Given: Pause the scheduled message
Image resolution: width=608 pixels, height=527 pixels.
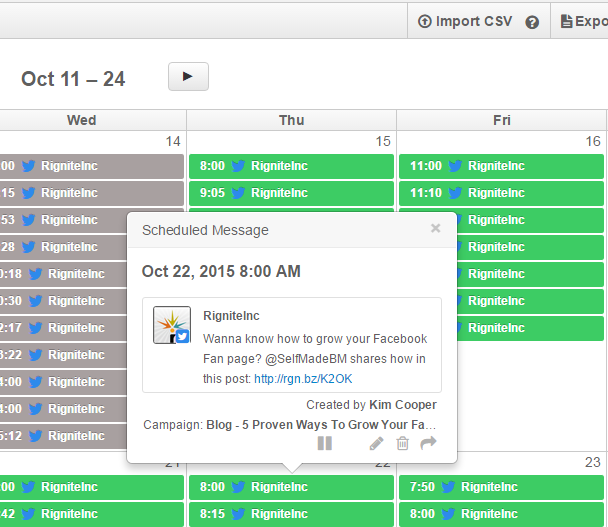Looking at the screenshot, I should click(325, 443).
